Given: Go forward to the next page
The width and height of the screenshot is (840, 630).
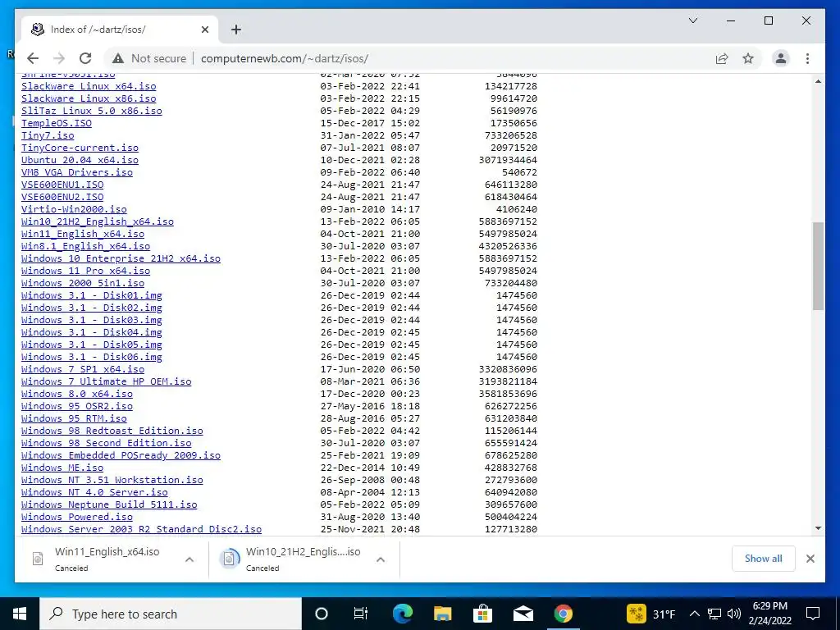Looking at the screenshot, I should 59,58.
